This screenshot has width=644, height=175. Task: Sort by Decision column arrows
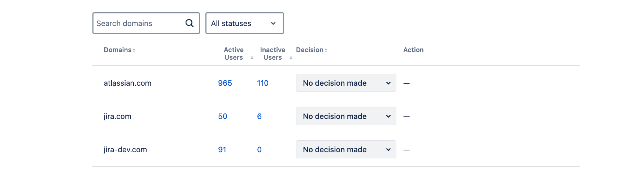coord(326,50)
